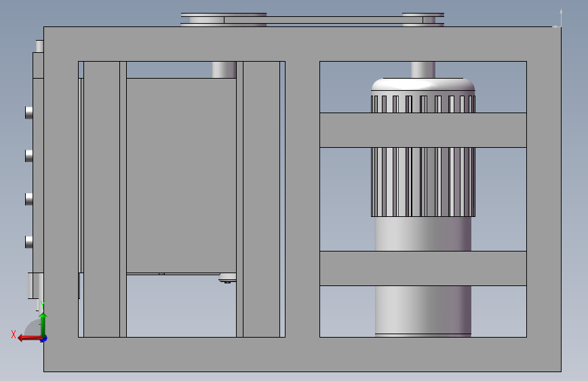Select the large left pulley on top
This screenshot has height=381, width=588.
224,20
